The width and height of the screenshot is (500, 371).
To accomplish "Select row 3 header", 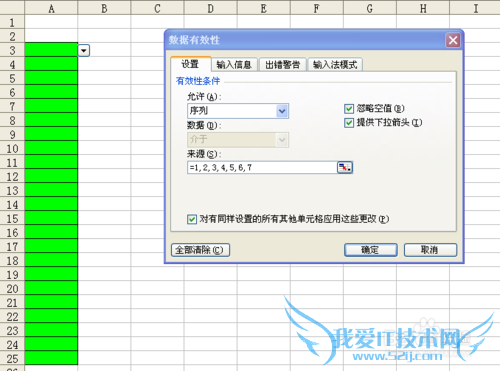I will coord(12,50).
